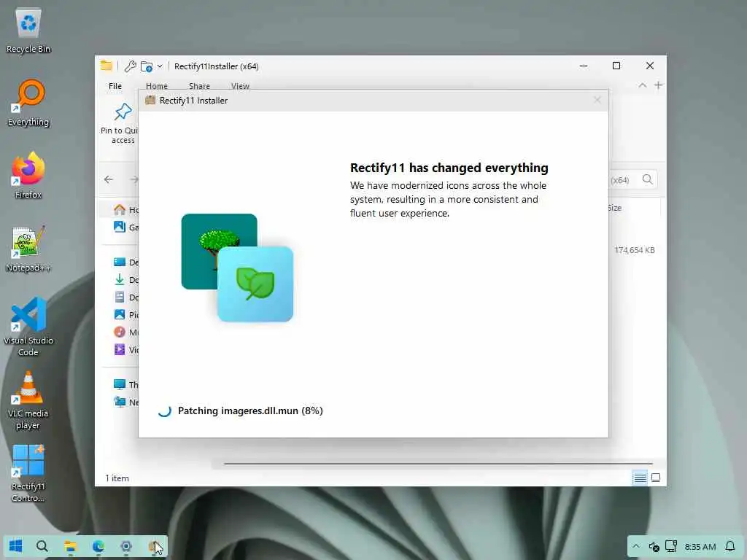The height and width of the screenshot is (560, 747).
Task: Open the Firefox desktop shortcut
Action: [x=28, y=176]
